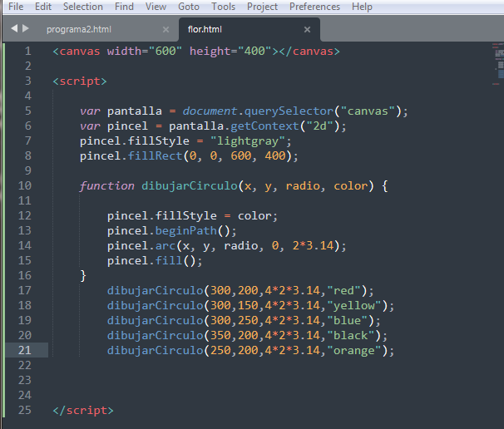Image resolution: width=504 pixels, height=429 pixels.
Task: Click the "canvas" string on line 5
Action: [x=368, y=111]
